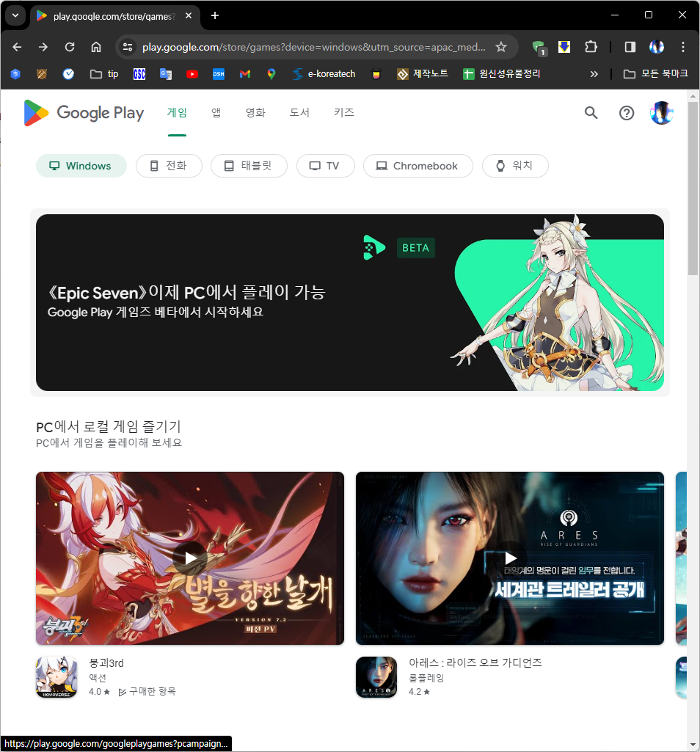Open the green shield extension with badge
This screenshot has width=700, height=752.
point(539,48)
